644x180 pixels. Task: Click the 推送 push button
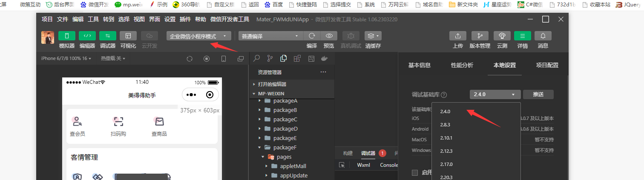[x=538, y=94]
